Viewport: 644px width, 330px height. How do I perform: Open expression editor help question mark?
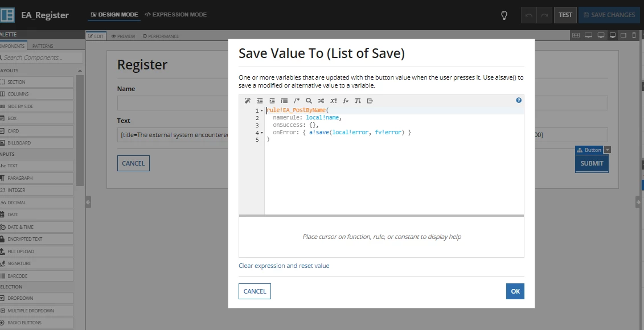[x=519, y=100]
